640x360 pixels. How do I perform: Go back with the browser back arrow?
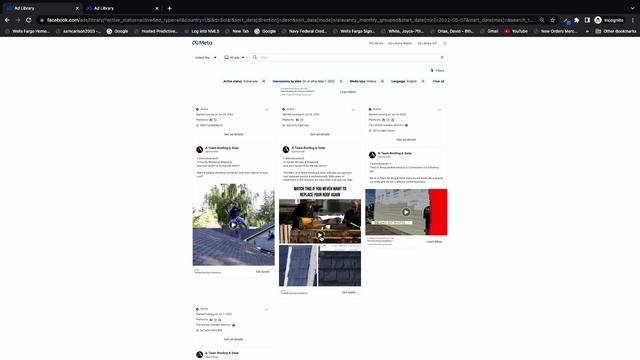click(x=7, y=20)
